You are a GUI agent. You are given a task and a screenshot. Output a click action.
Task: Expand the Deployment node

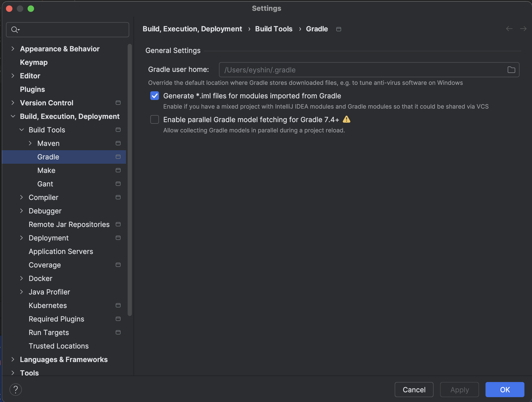click(x=22, y=238)
